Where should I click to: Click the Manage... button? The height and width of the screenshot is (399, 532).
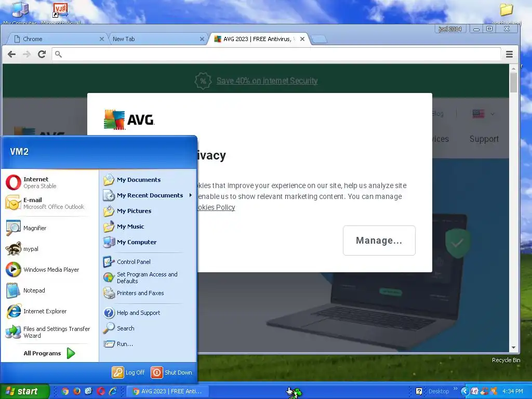click(x=379, y=241)
